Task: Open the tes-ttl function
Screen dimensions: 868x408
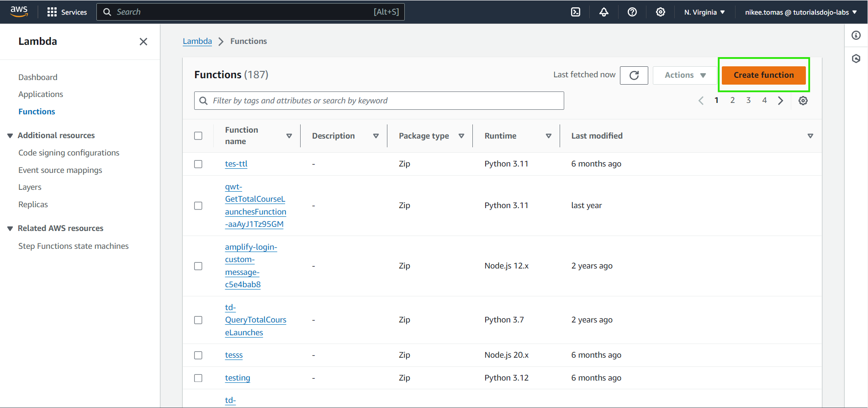Action: 236,164
